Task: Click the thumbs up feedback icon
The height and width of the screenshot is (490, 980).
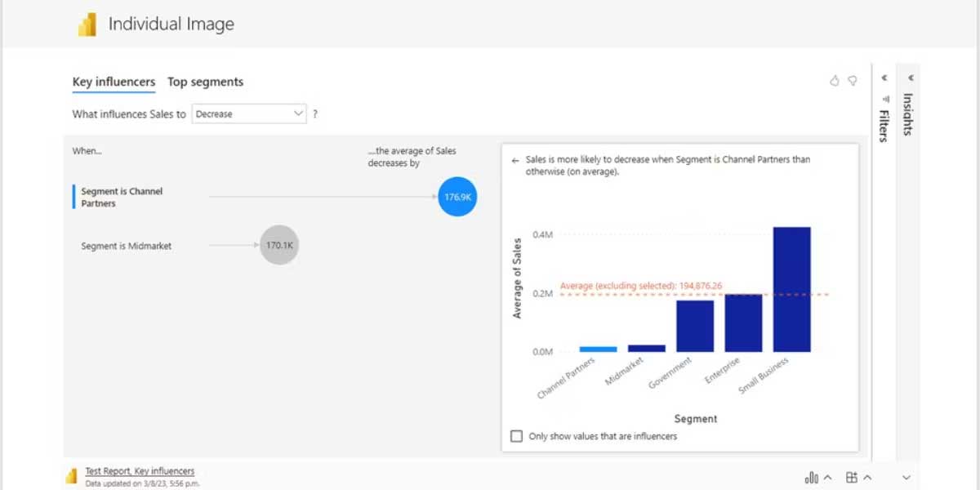Action: 834,81
